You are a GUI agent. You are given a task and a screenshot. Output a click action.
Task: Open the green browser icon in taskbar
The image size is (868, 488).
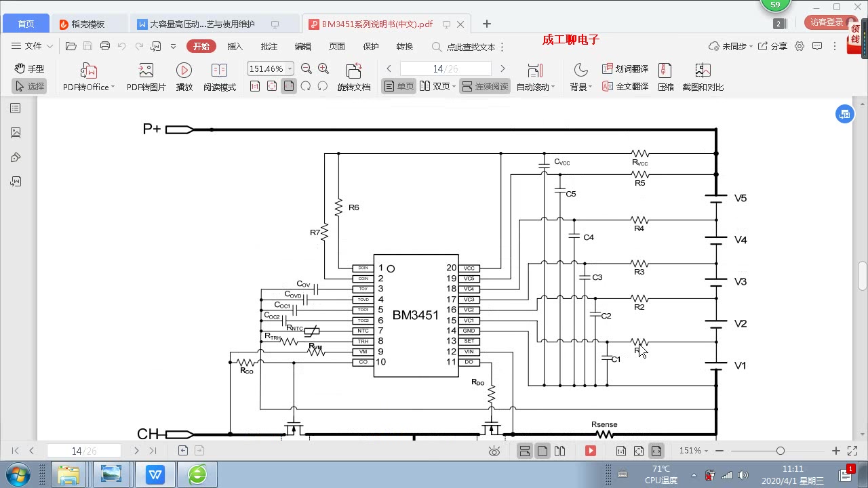pyautogui.click(x=197, y=474)
